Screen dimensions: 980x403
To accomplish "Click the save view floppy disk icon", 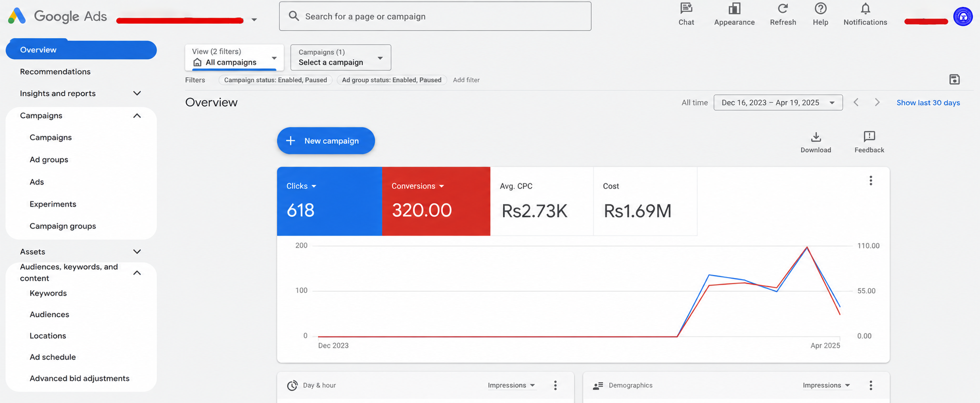I will point(954,79).
